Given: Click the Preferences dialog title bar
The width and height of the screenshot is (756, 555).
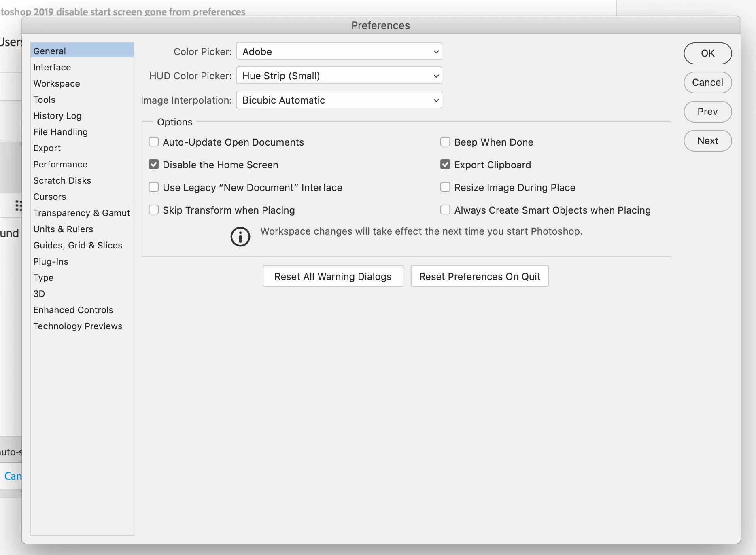Looking at the screenshot, I should (x=381, y=25).
